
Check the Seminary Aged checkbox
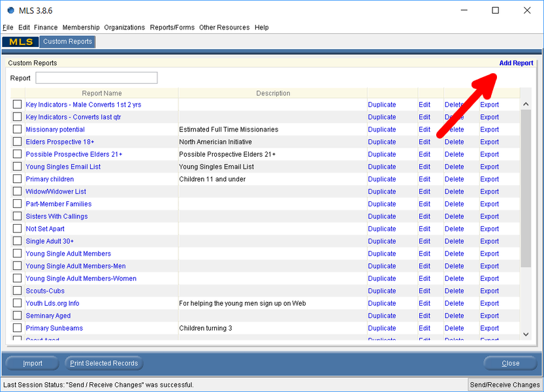point(17,316)
